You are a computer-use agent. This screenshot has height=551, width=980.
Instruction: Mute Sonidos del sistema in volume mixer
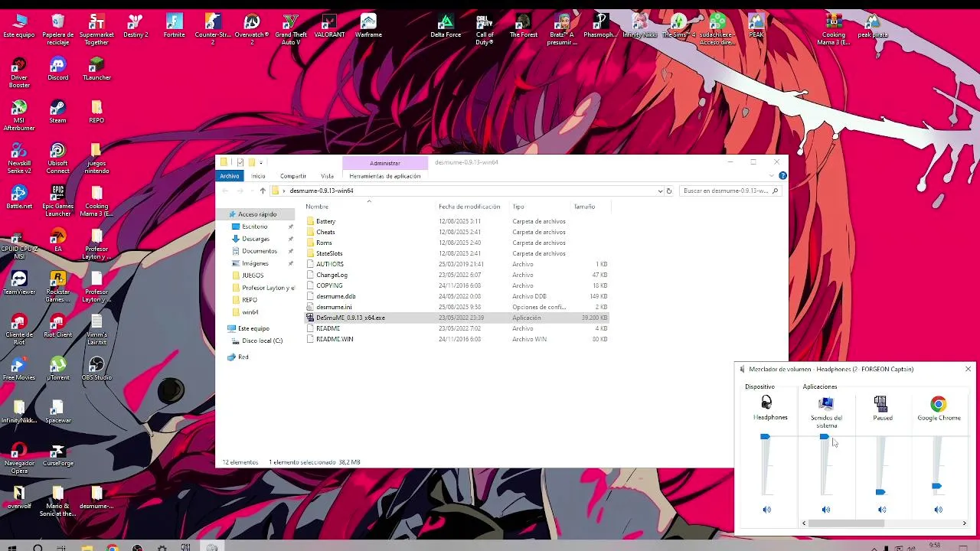825,510
